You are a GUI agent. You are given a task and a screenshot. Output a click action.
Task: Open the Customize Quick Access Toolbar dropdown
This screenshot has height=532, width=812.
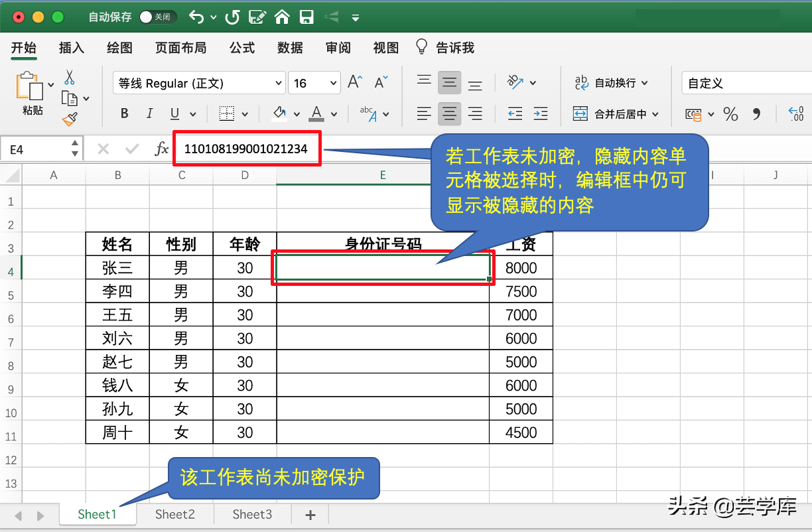click(356, 18)
